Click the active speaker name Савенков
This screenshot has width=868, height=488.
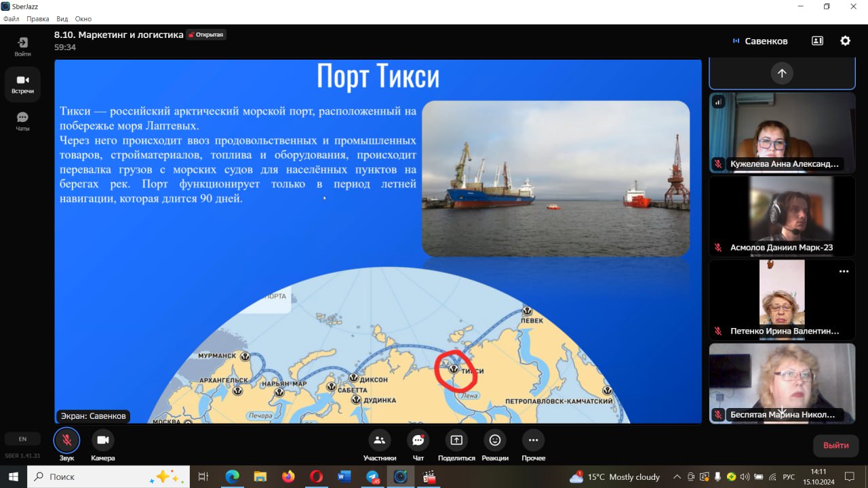point(766,41)
